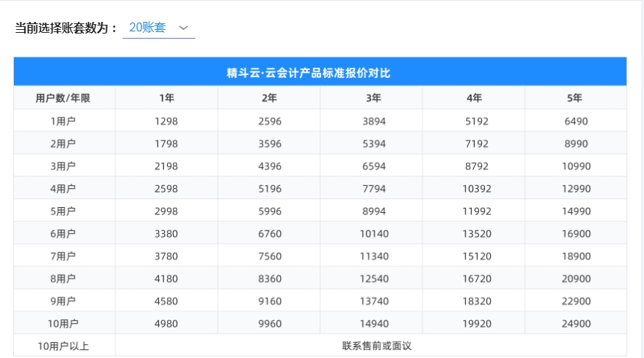Screen dimensions: 644x358
Task: Click the 1298 price for 1用户 1年
Action: [x=166, y=121]
